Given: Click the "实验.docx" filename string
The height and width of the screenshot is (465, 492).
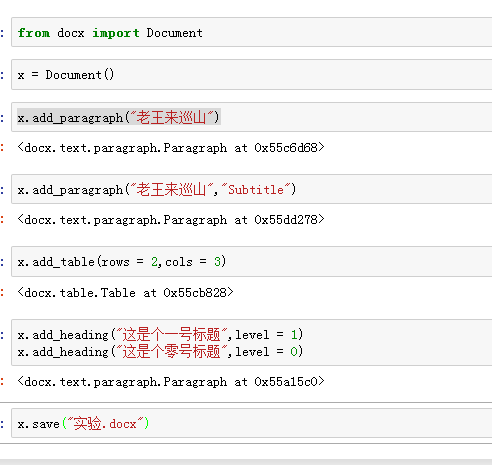Looking at the screenshot, I should coord(105,424).
